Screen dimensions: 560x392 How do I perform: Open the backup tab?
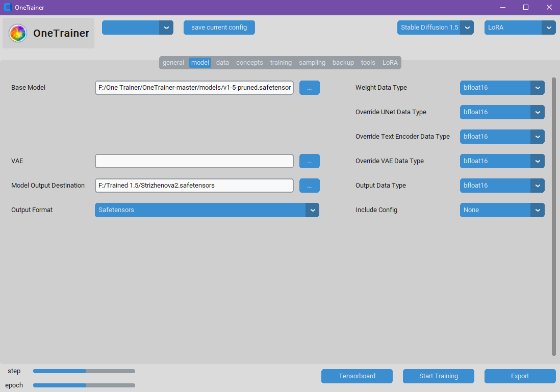click(343, 63)
